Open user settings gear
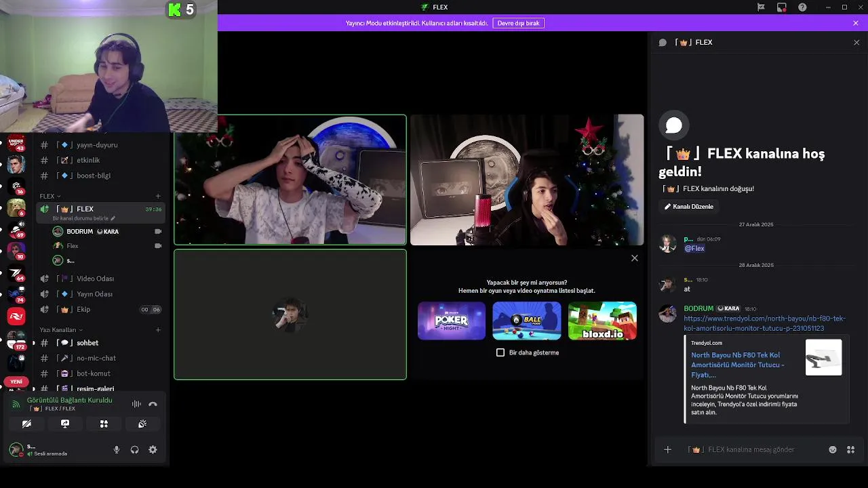This screenshot has width=868, height=488. (153, 449)
